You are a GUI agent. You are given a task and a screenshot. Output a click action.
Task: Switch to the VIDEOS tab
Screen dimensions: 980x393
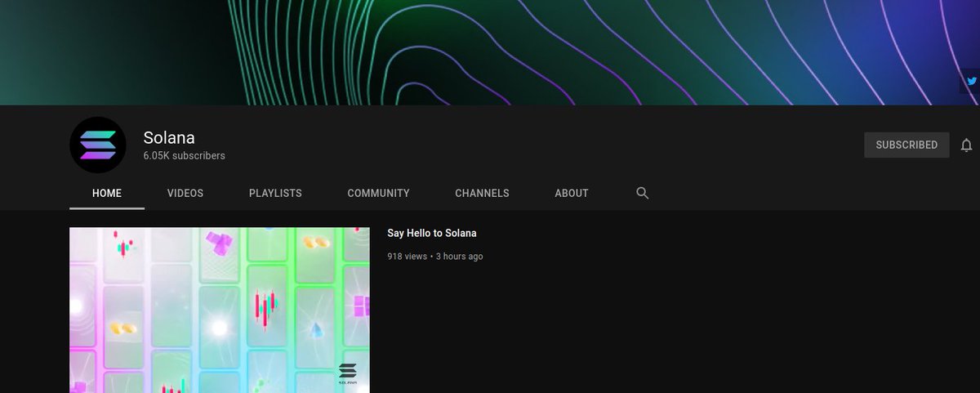(x=185, y=194)
